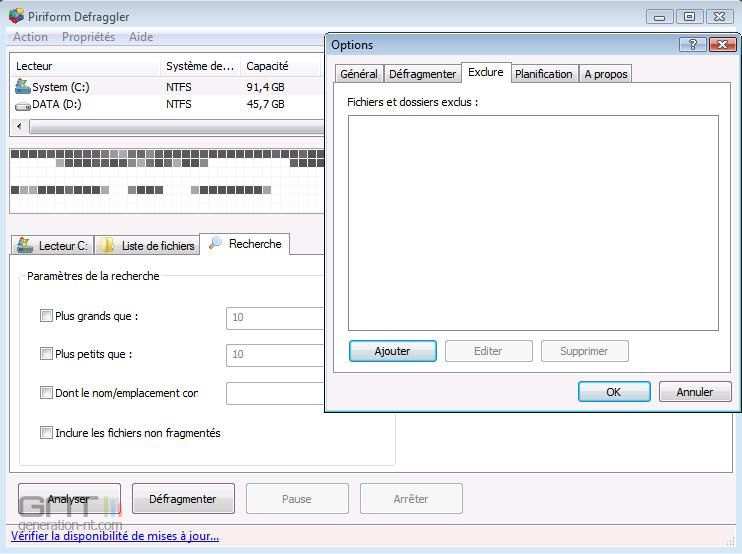Cancel with the Annuler button
This screenshot has height=554, width=742.
(x=695, y=392)
